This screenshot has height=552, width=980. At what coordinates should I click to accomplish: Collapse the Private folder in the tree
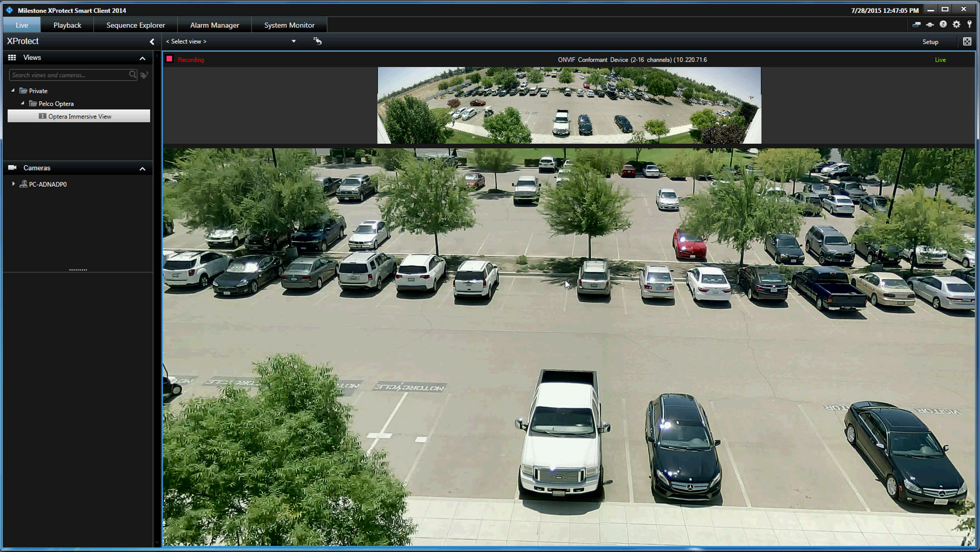(13, 91)
